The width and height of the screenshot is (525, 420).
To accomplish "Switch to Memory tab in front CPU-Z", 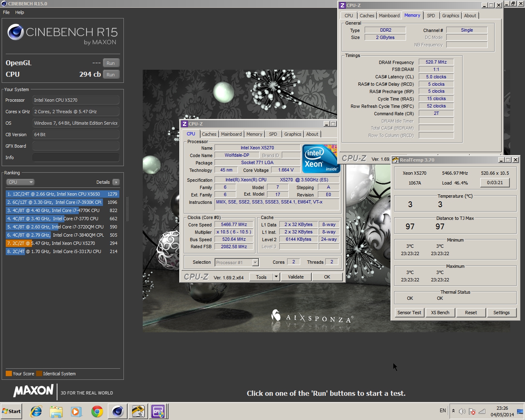I will pyautogui.click(x=254, y=134).
